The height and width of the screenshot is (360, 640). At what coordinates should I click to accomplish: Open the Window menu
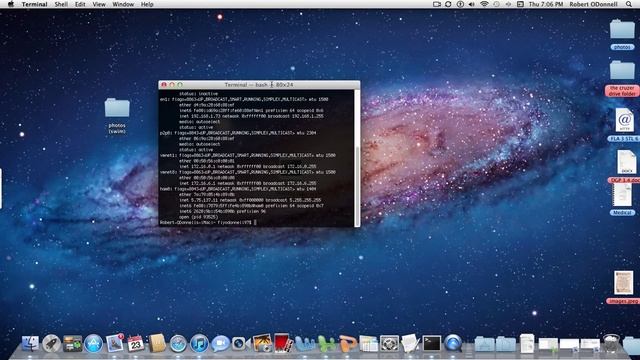coord(123,4)
